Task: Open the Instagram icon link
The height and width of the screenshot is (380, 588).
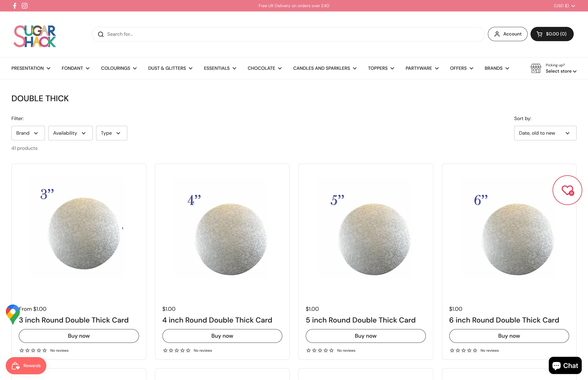Action: (24, 6)
